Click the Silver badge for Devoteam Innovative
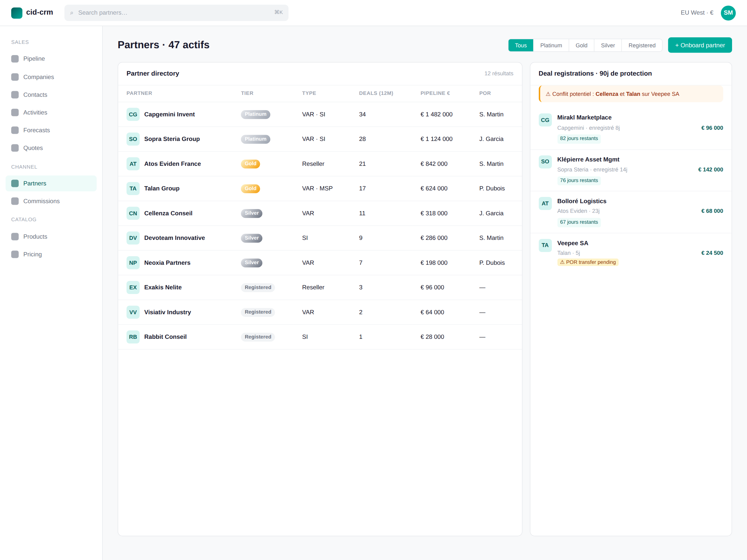747x560 pixels. [x=251, y=238]
